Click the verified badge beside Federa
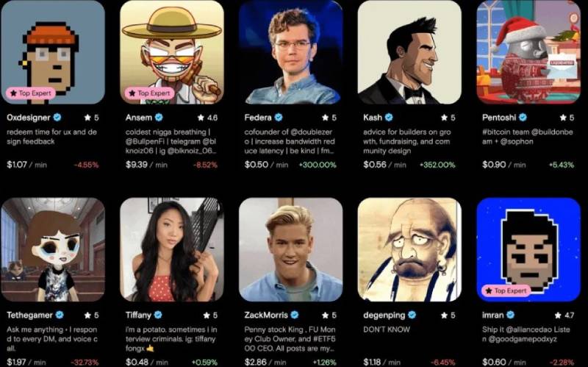This screenshot has width=588, height=367. pyautogui.click(x=277, y=117)
